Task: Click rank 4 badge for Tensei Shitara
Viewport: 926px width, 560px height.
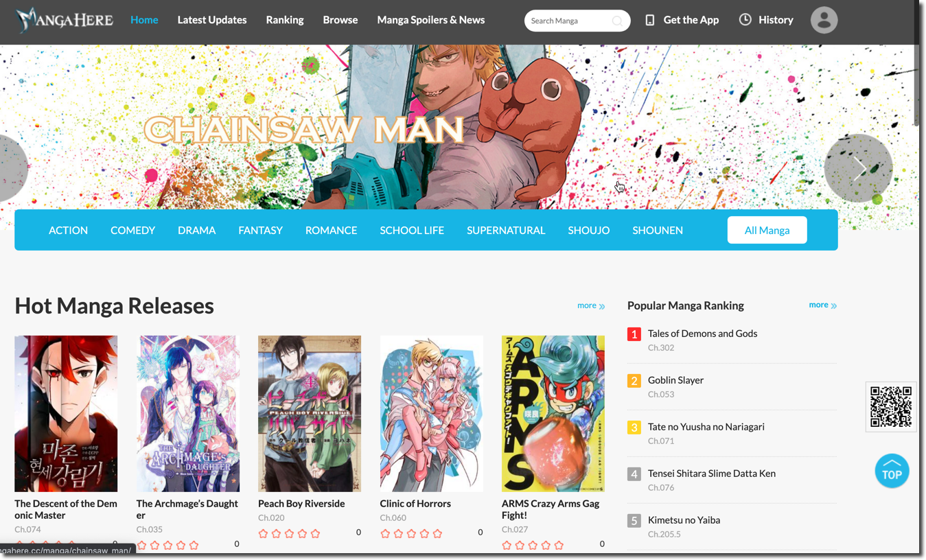Action: click(634, 474)
